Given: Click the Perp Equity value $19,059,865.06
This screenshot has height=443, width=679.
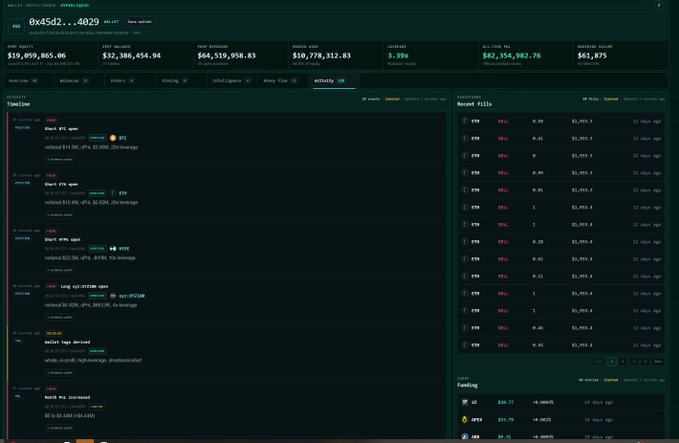Looking at the screenshot, I should (36, 55).
